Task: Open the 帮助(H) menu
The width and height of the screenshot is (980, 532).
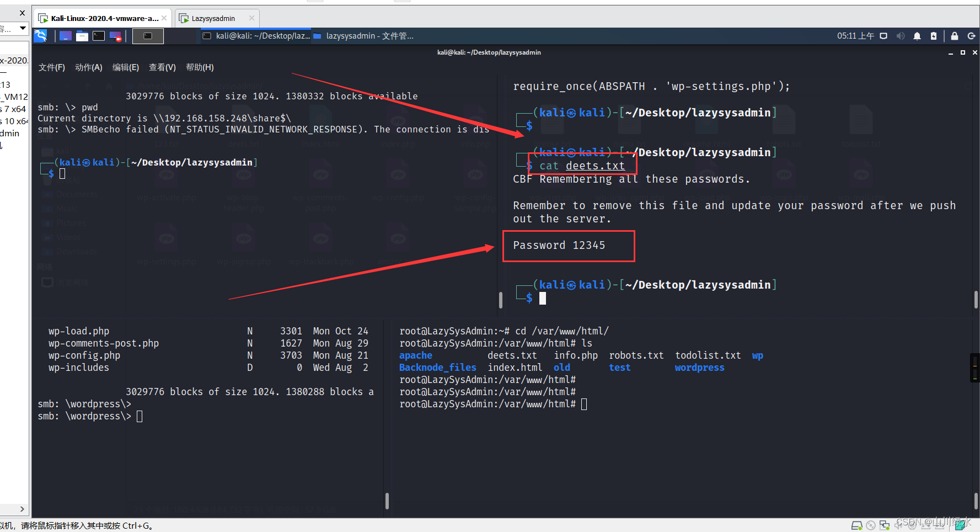Action: pyautogui.click(x=200, y=67)
